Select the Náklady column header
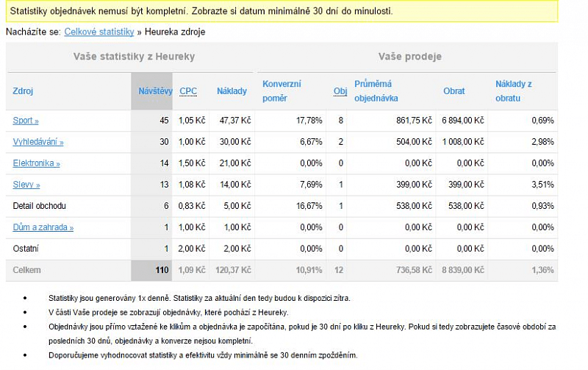588x370 pixels. [x=232, y=91]
